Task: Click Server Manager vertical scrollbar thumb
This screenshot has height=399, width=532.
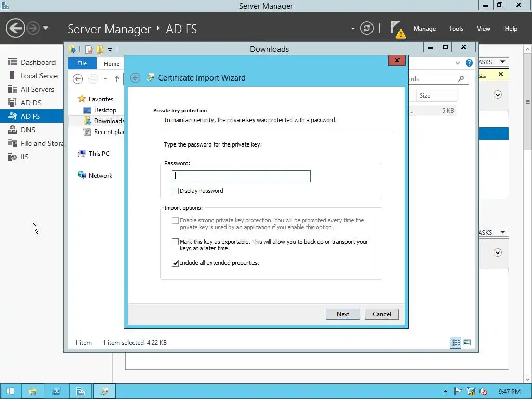Action: (x=528, y=102)
